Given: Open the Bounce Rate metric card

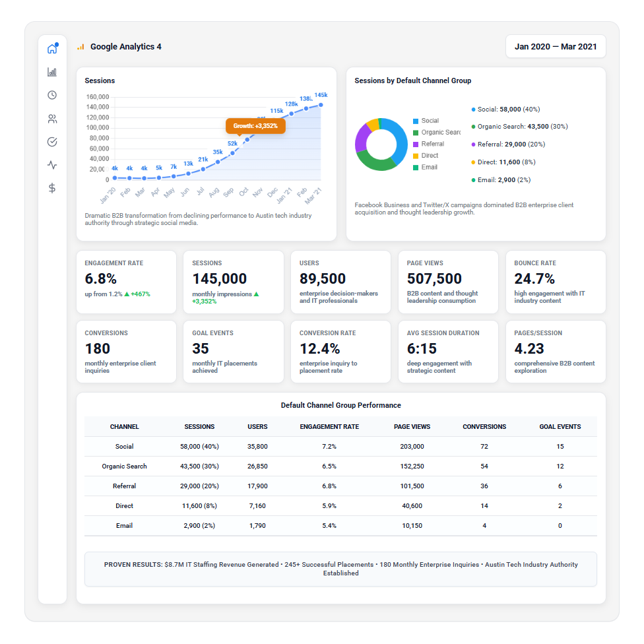Looking at the screenshot, I should point(556,282).
